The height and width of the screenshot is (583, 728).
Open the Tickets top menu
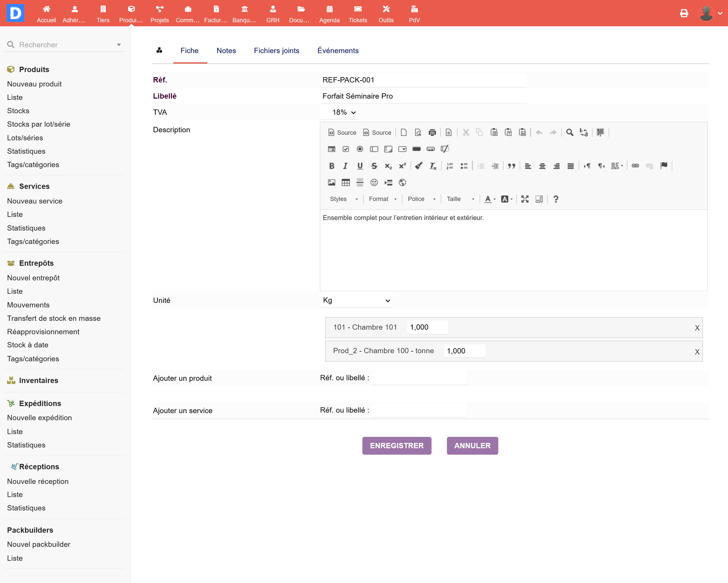(358, 14)
